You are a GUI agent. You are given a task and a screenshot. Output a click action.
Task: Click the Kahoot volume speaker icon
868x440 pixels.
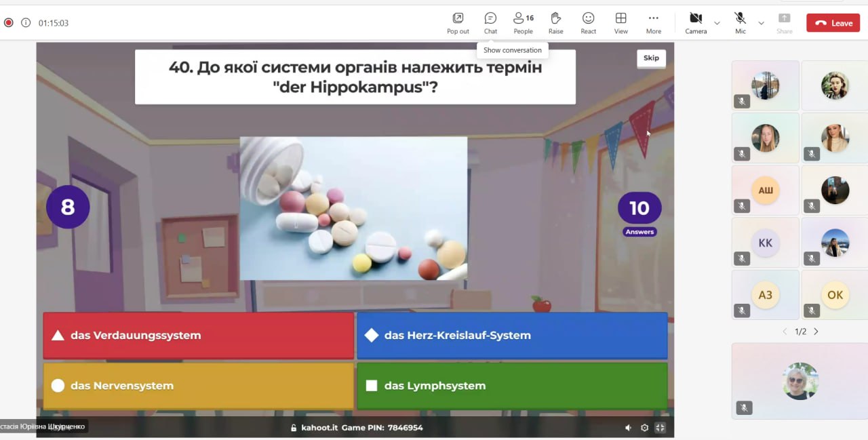[628, 428]
